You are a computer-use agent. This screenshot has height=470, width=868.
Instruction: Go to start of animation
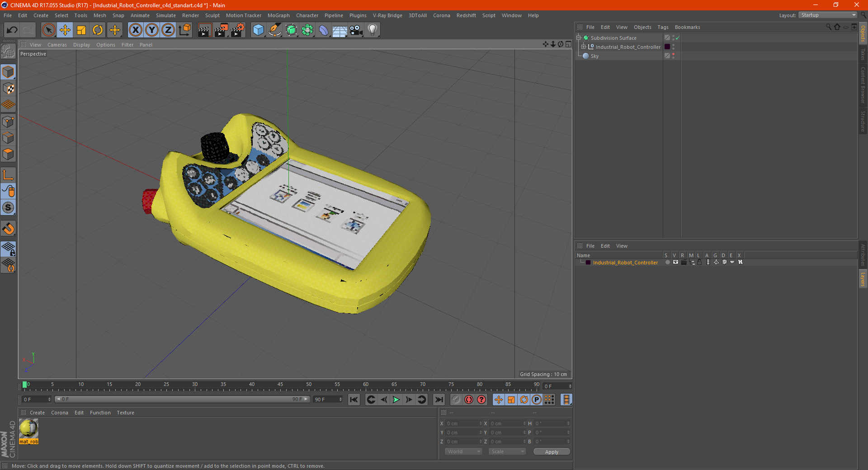coord(354,399)
